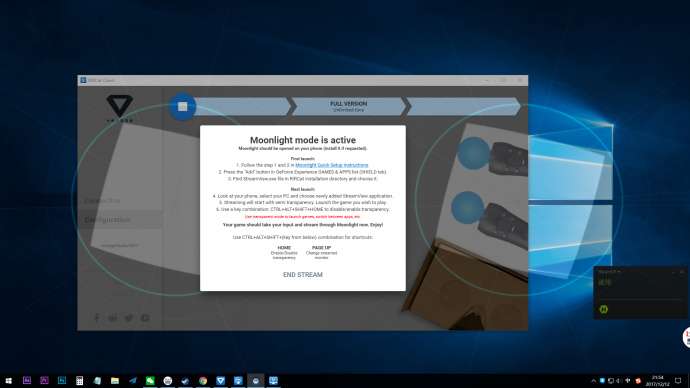Click the green hexagon icon in the dark overlay
Image resolution: width=690 pixels, height=388 pixels.
[x=604, y=309]
